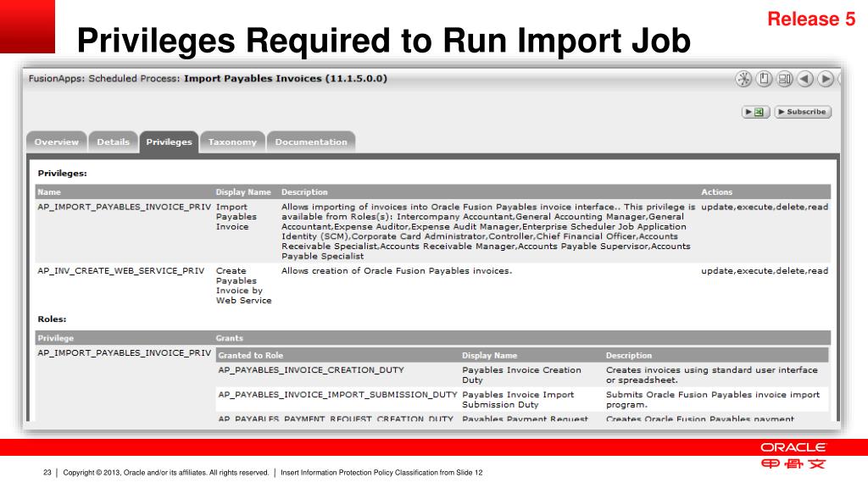Click the 'Name' column header
Viewport: 868px width, 488px height.
click(49, 192)
